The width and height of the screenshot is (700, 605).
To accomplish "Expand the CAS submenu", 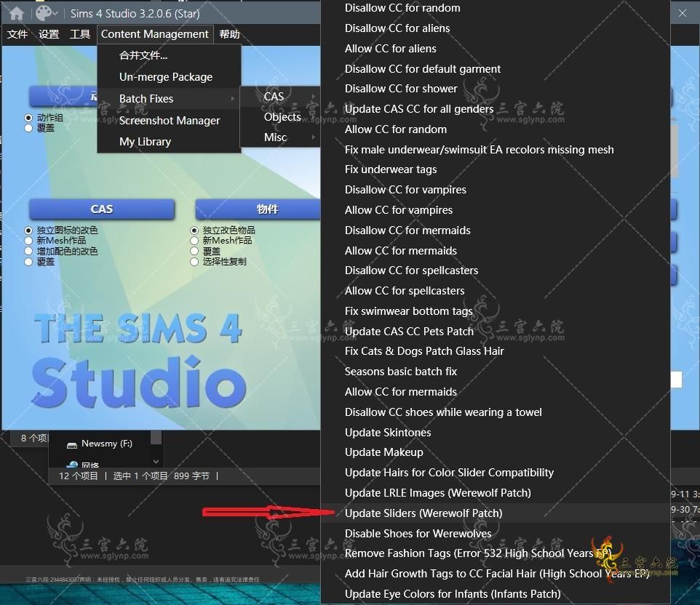I will 280,97.
